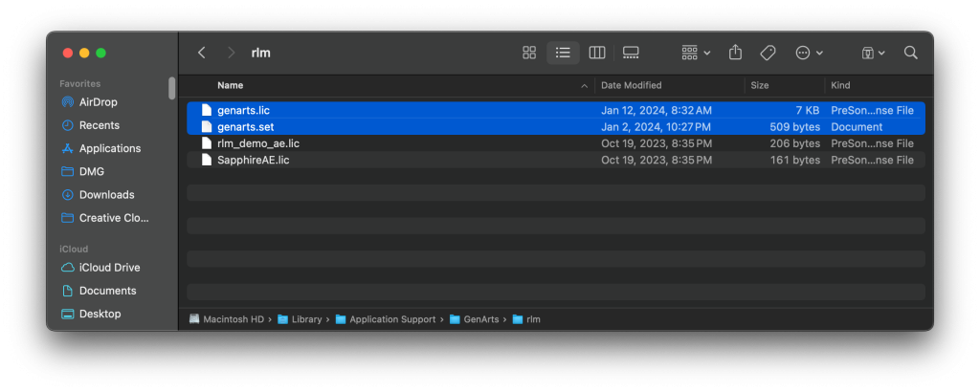Viewport: 980px width, 392px height.
Task: Open the rightmost toolbar dropdown before Search
Action: click(873, 53)
